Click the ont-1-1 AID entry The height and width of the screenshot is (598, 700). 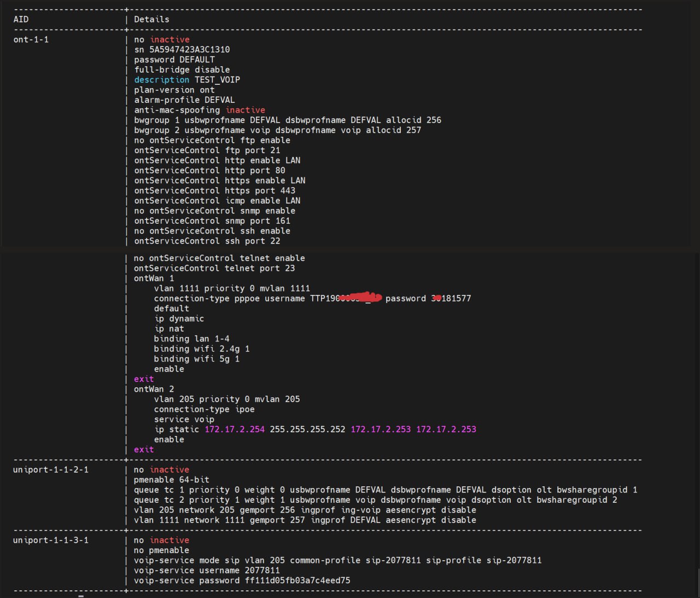(31, 39)
